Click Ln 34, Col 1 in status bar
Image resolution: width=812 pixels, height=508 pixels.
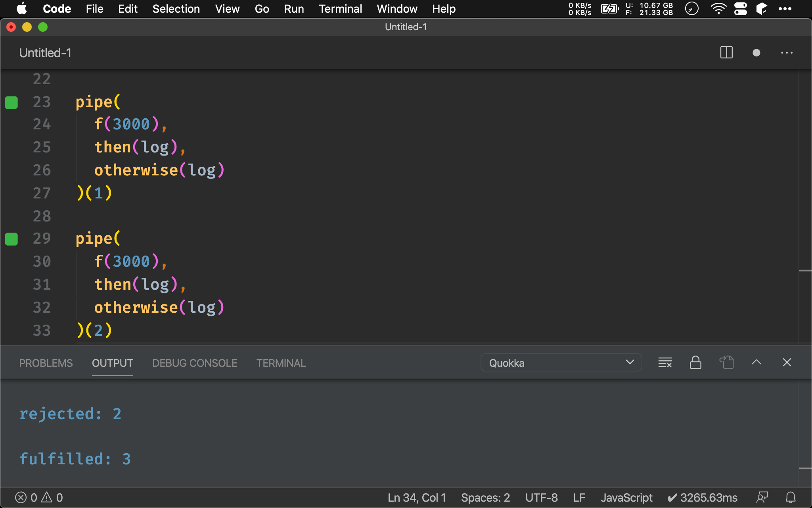417,498
